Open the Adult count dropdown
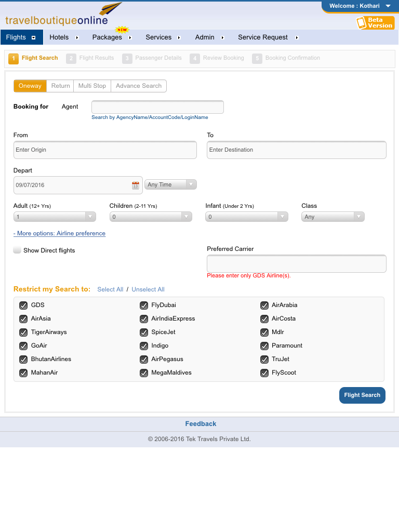399x532 pixels. (x=55, y=217)
